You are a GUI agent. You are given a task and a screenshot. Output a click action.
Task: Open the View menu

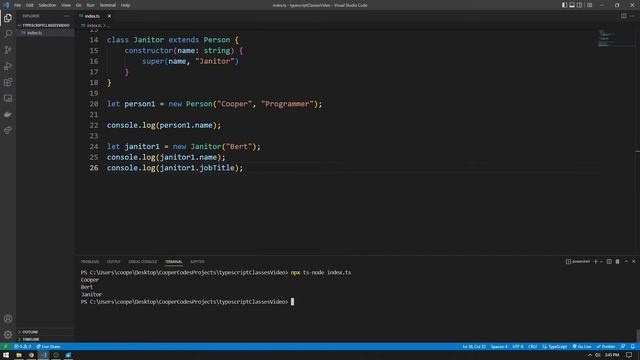coord(66,5)
